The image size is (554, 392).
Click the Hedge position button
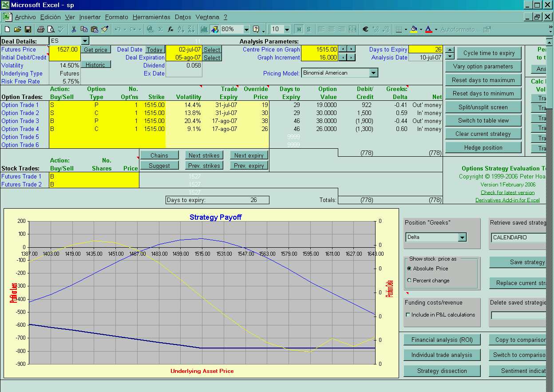pyautogui.click(x=483, y=148)
